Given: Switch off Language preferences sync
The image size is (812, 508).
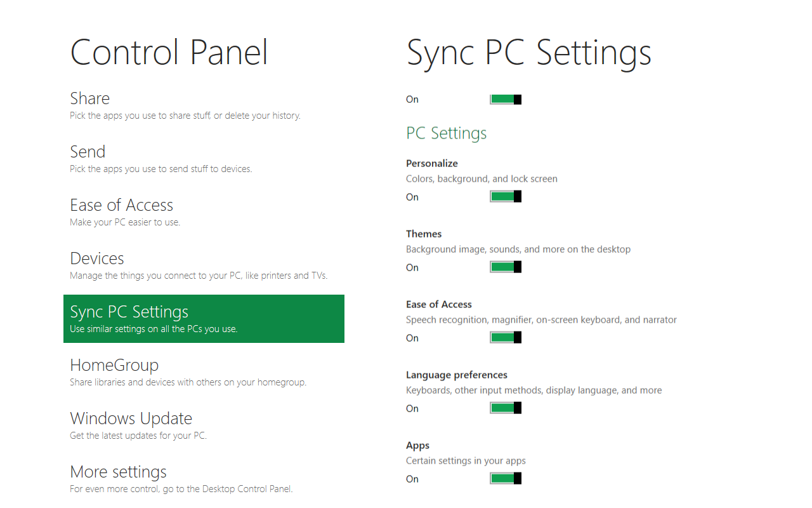Looking at the screenshot, I should click(506, 408).
